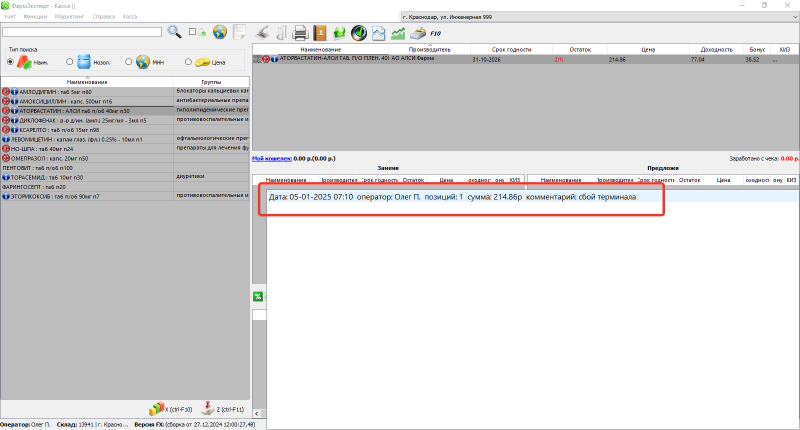The width and height of the screenshot is (800, 430).
Task: Click the green rising chart icon
Action: (x=398, y=33)
